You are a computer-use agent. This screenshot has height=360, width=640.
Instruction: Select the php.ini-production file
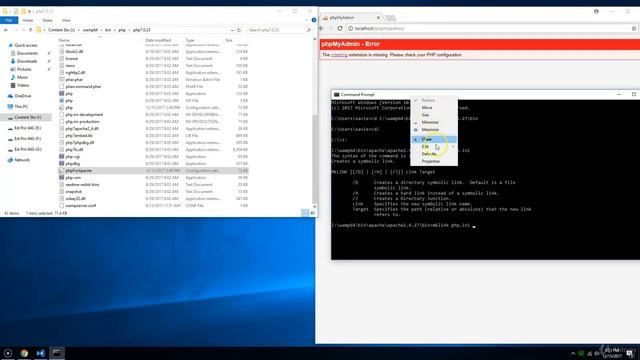coord(82,122)
